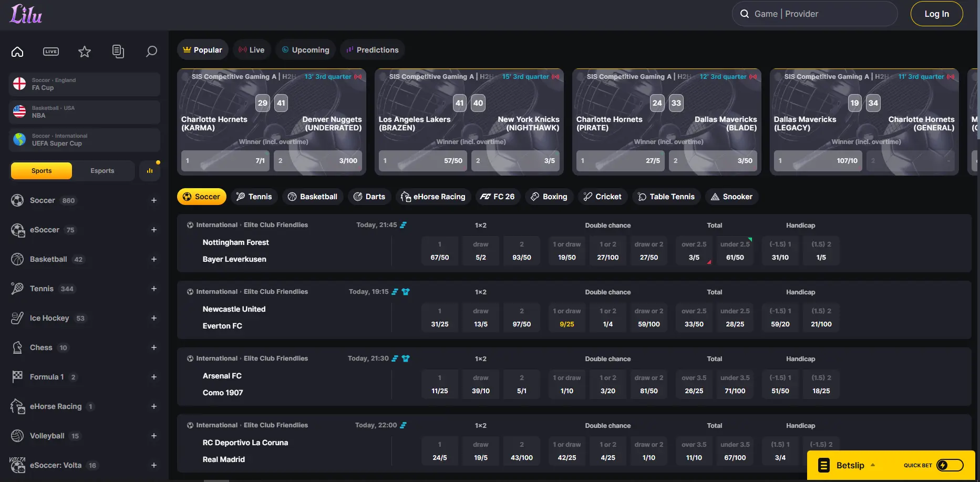Open UEFA Super Cup shortcut
The width and height of the screenshot is (980, 482).
click(x=85, y=140)
